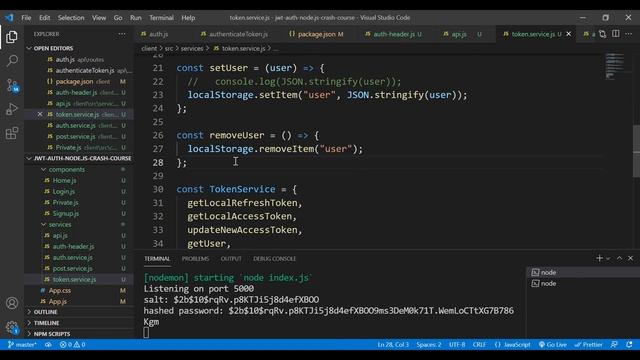Open the Selection menu
The width and height of the screenshot is (640, 360).
click(71, 18)
